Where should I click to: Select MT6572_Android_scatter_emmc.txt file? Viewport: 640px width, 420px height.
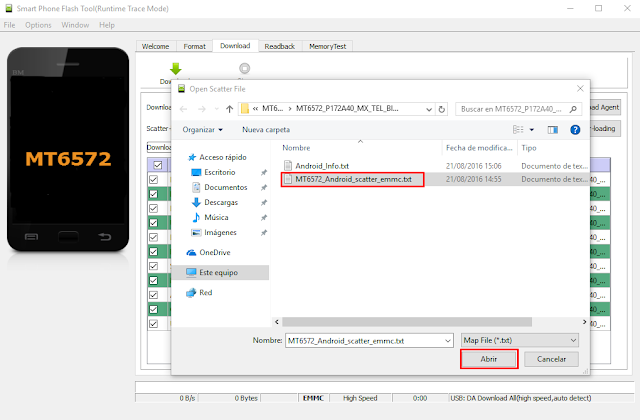coord(353,179)
